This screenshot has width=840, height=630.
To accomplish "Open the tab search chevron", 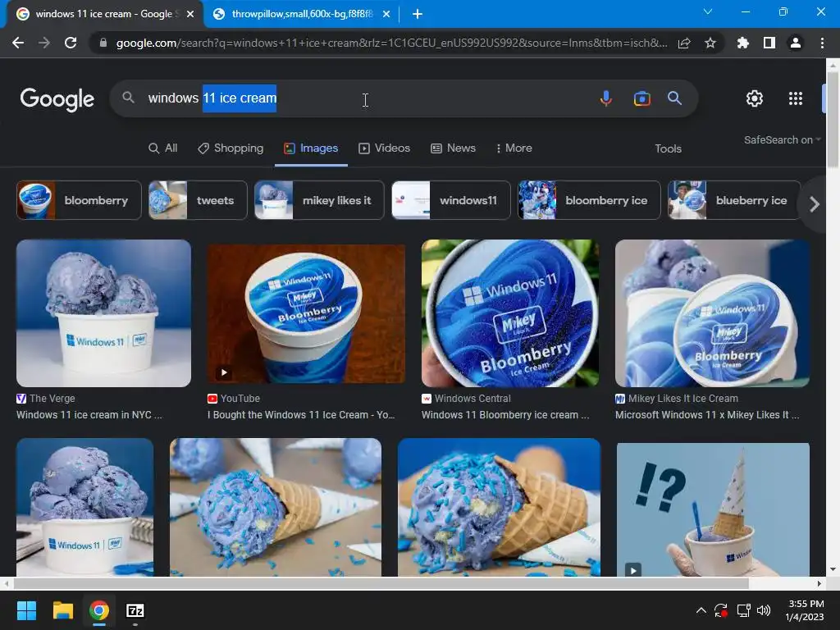I will click(708, 11).
